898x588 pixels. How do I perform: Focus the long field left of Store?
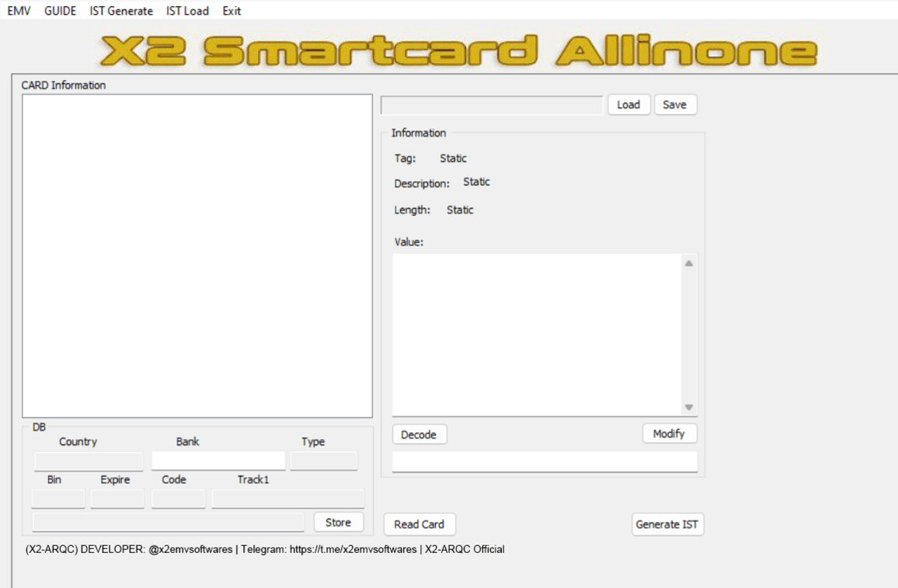pos(169,522)
